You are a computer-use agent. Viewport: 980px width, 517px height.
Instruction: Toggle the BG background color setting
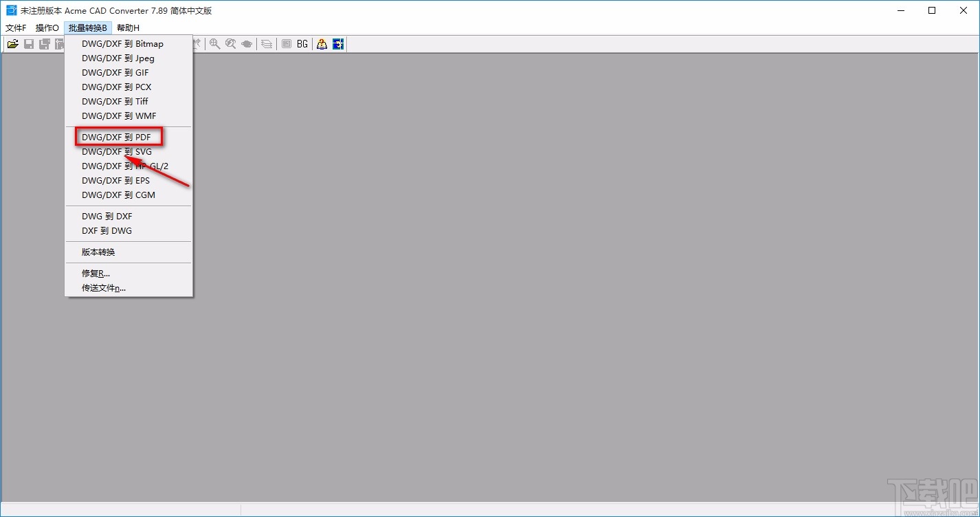(302, 43)
